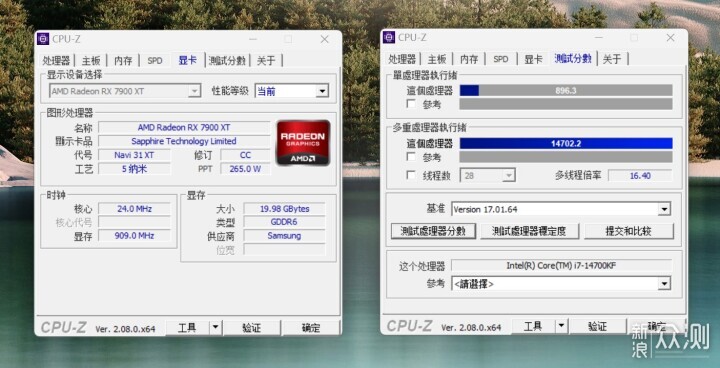
Task: Enable 參考 checkbox under multi-thread section
Action: pos(411,157)
